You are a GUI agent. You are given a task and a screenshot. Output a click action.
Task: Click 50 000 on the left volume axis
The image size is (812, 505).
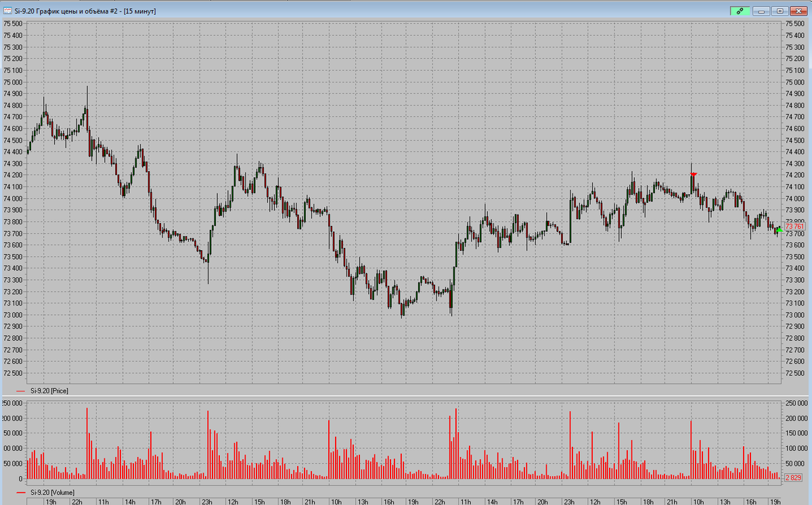pyautogui.click(x=14, y=463)
